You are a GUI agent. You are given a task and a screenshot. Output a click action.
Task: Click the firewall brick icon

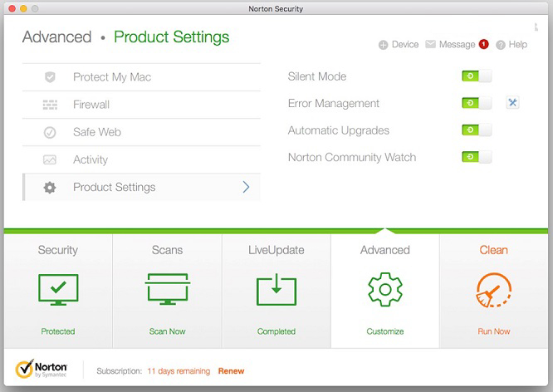[50, 105]
